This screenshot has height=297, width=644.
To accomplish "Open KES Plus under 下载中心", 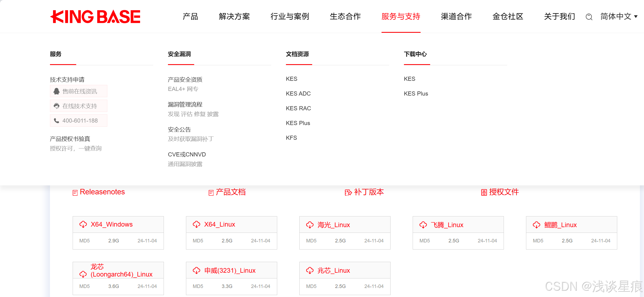I will click(x=416, y=94).
